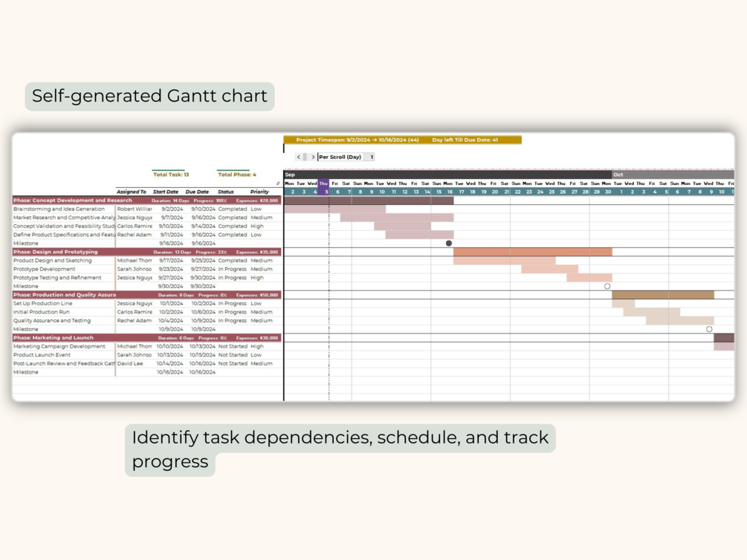
Task: Select the Initial Production Run task
Action: point(42,312)
